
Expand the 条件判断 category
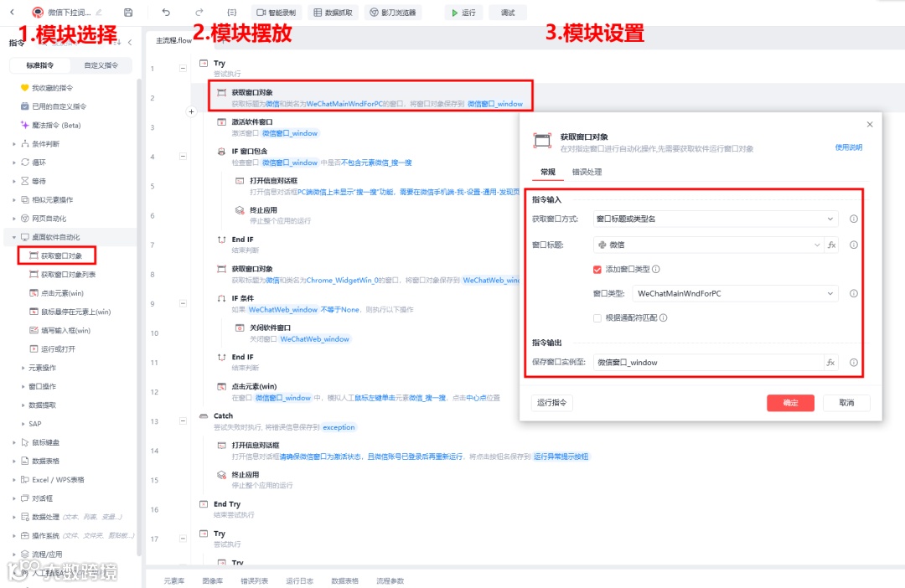[x=14, y=144]
